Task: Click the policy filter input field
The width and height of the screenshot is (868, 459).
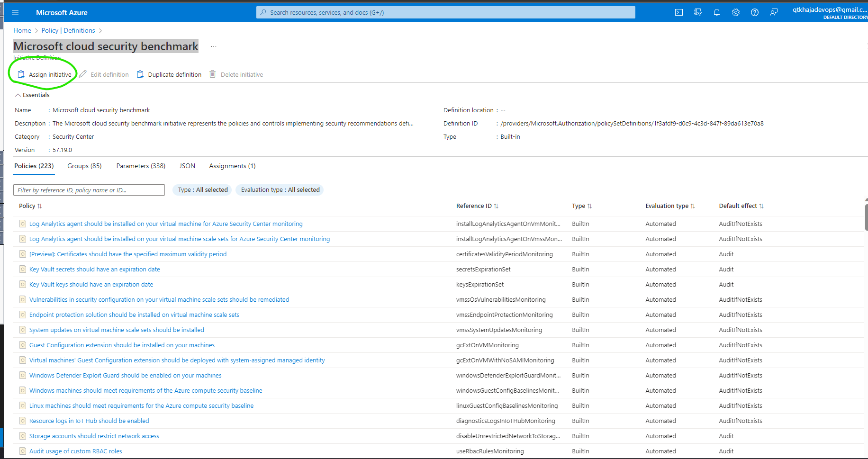Action: pos(89,189)
